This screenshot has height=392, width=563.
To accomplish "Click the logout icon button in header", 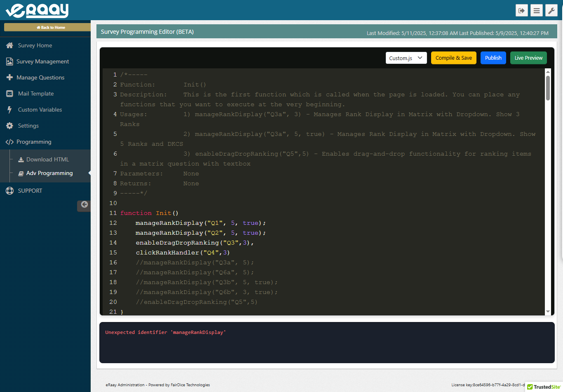I will 522,10.
